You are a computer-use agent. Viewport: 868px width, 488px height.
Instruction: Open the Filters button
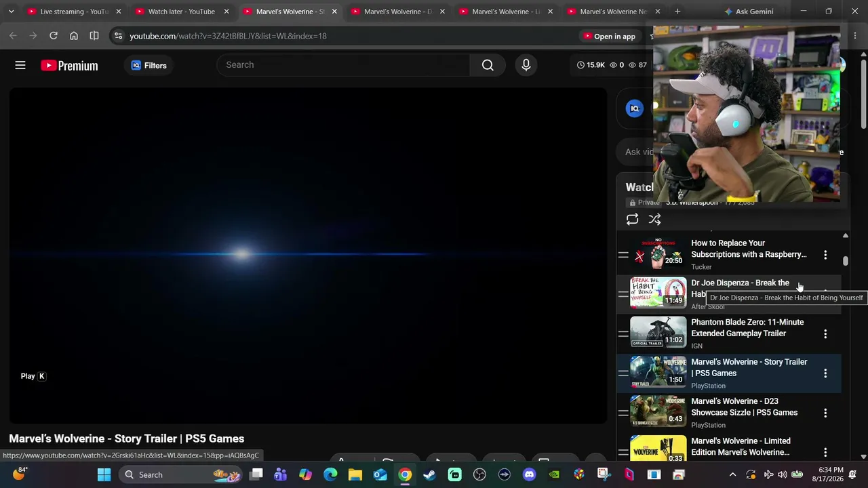click(149, 65)
